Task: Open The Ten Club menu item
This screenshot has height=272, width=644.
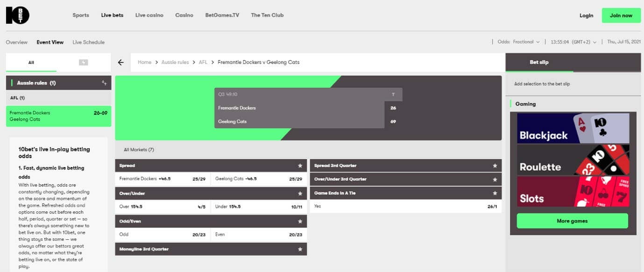Action: click(x=267, y=15)
